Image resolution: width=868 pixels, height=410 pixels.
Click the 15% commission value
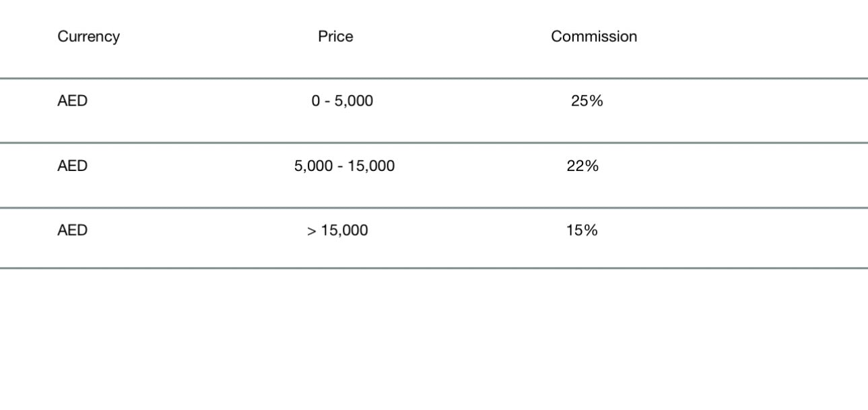[x=582, y=231]
